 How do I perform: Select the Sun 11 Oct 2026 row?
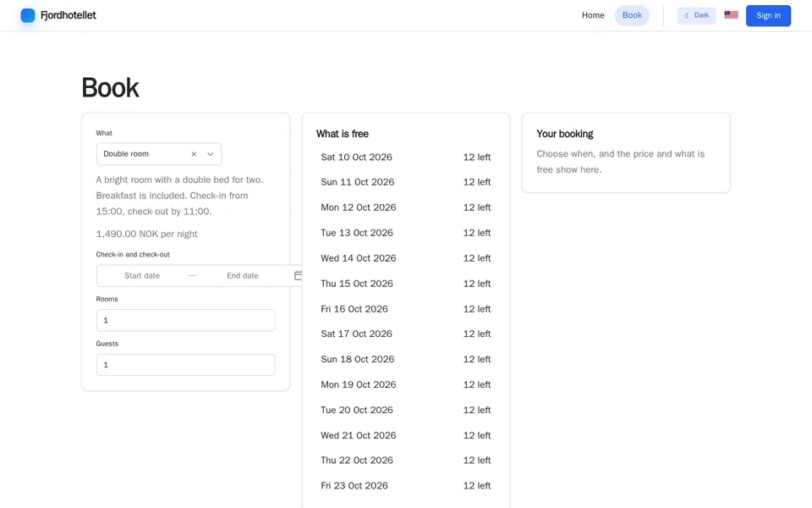pyautogui.click(x=405, y=182)
